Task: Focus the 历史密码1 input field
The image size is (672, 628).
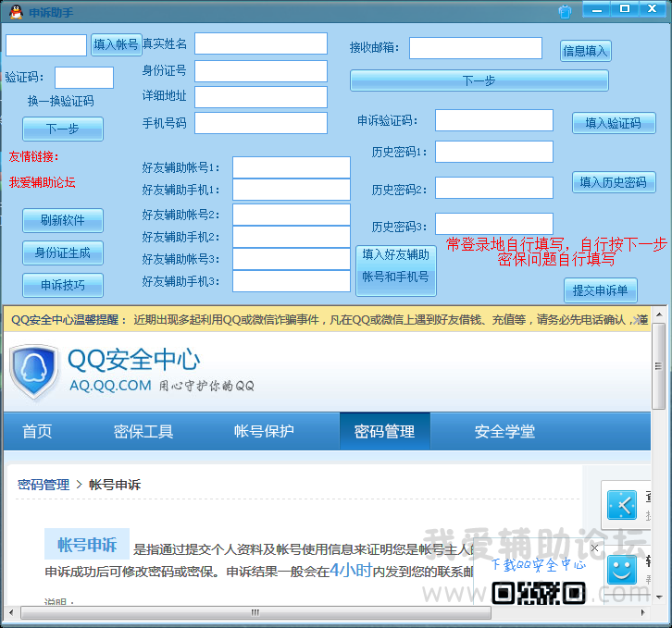Action: [x=494, y=152]
